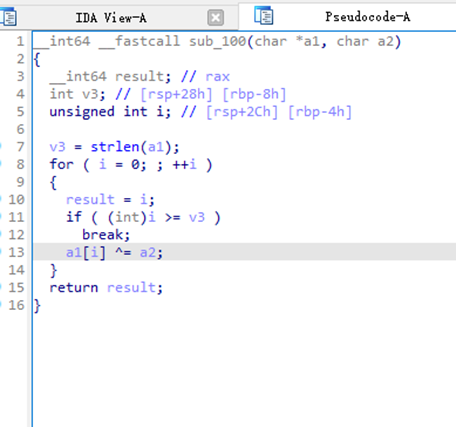Click the break keyword on line 12
This screenshot has width=456, height=427.
coord(103,235)
